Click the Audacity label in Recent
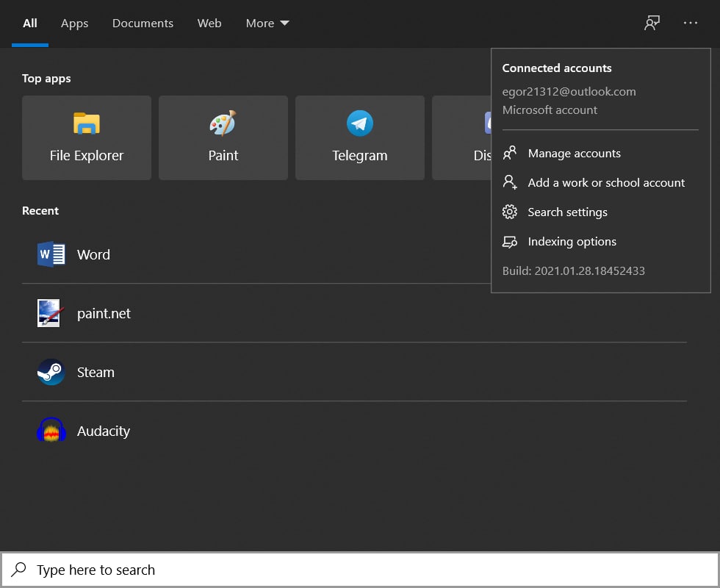 (104, 431)
